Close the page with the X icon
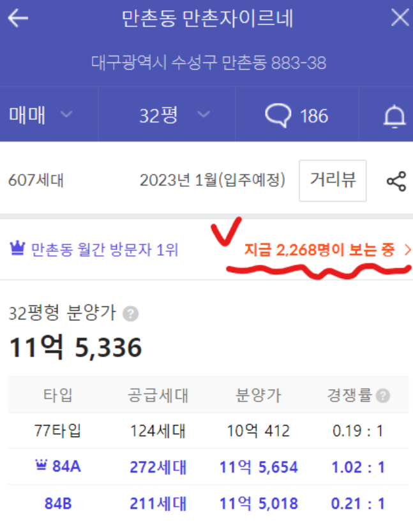This screenshot has height=532, width=413. coord(400,17)
